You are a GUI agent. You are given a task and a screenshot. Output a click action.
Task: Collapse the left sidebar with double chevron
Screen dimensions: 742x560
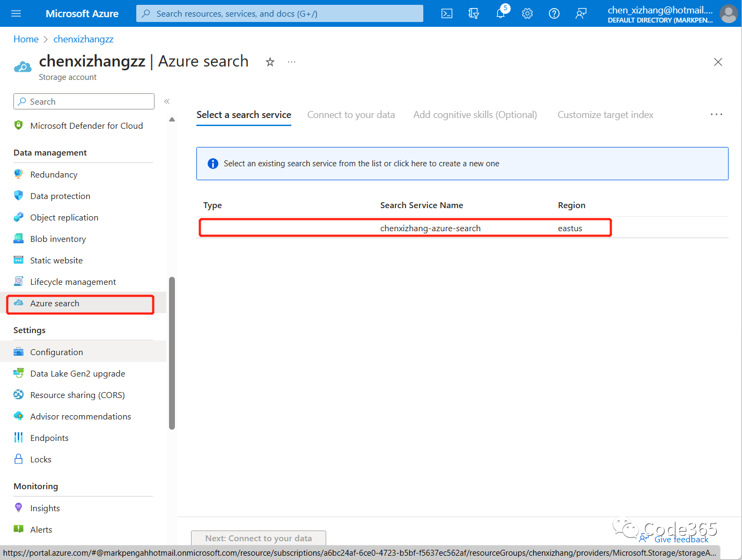(167, 101)
